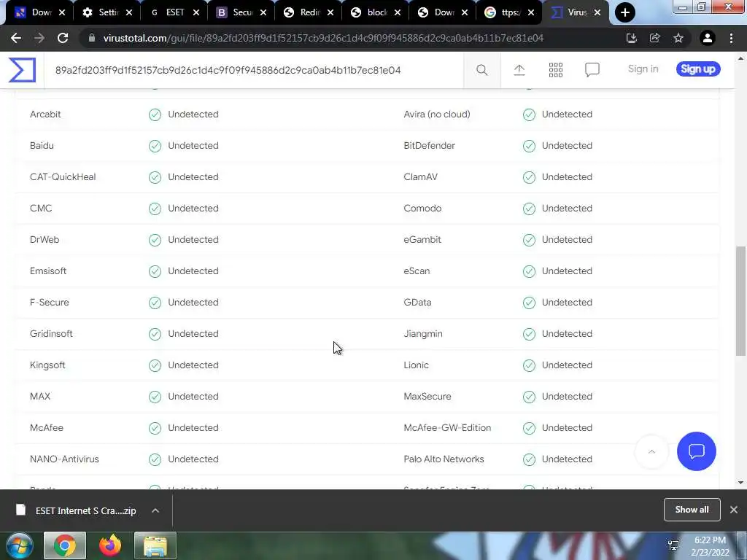Screen dimensions: 747x560
Task: Click the upload file icon
Action: [x=519, y=70]
